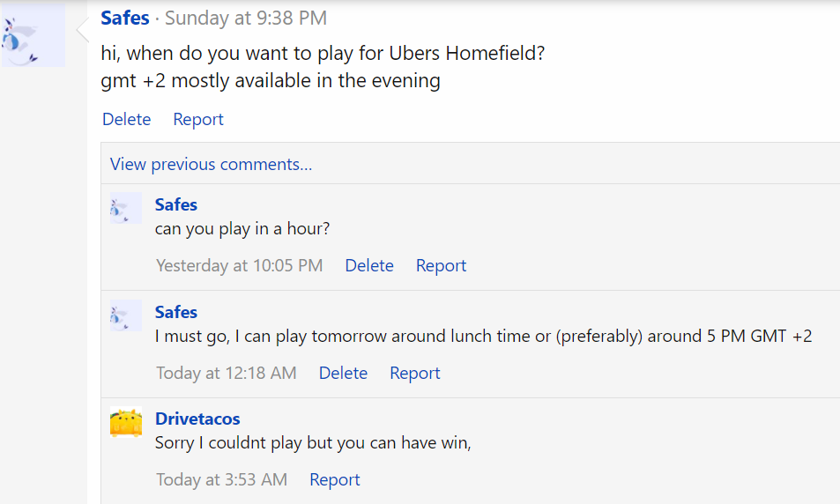Report the main Ubers Homefield post

click(x=198, y=119)
